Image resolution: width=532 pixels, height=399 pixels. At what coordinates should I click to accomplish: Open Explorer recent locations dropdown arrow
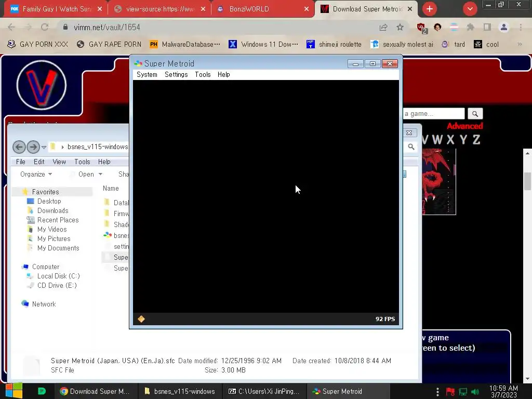point(44,147)
